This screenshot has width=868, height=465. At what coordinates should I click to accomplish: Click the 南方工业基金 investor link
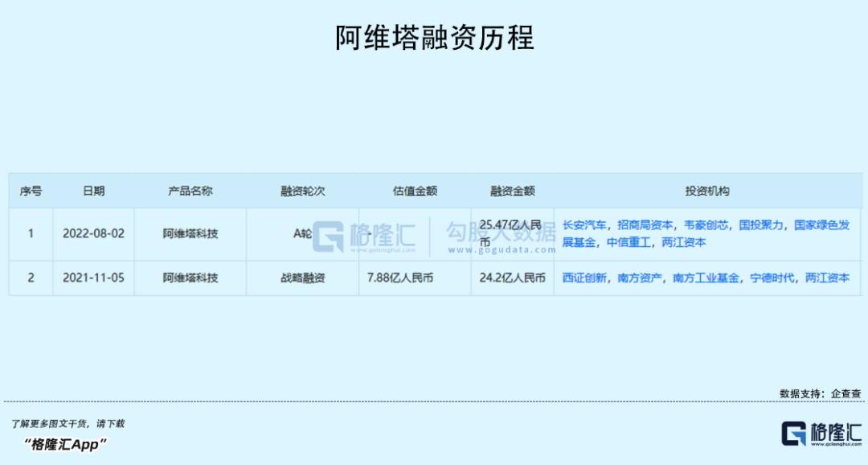coord(706,278)
